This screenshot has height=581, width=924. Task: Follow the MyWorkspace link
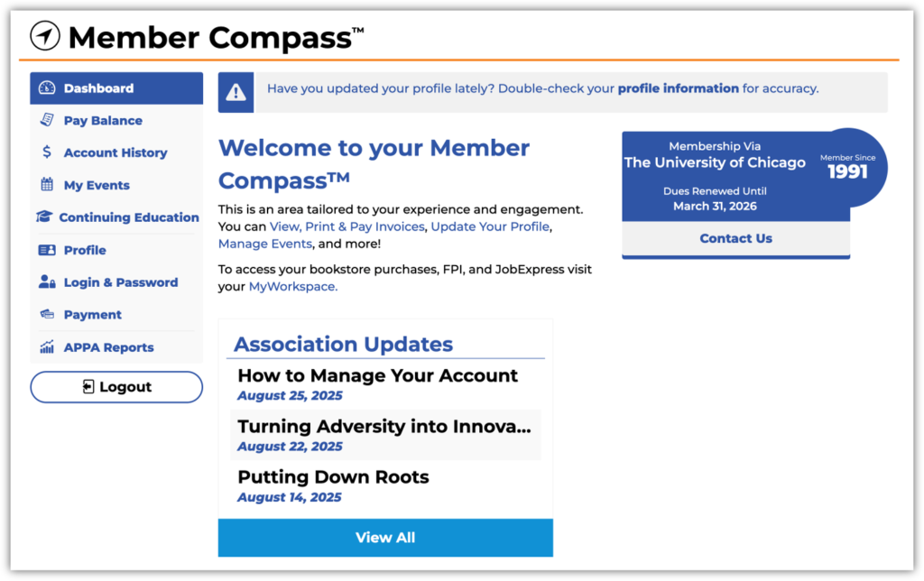pos(293,287)
